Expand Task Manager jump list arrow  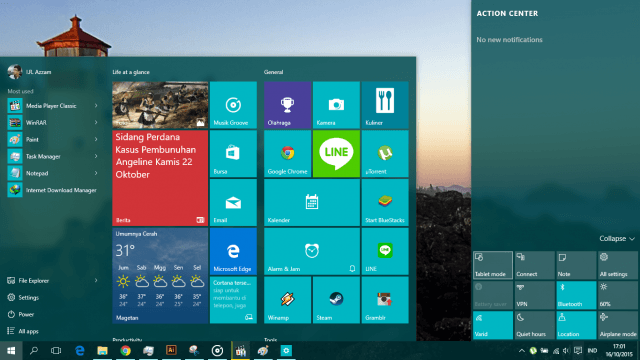[x=96, y=156]
